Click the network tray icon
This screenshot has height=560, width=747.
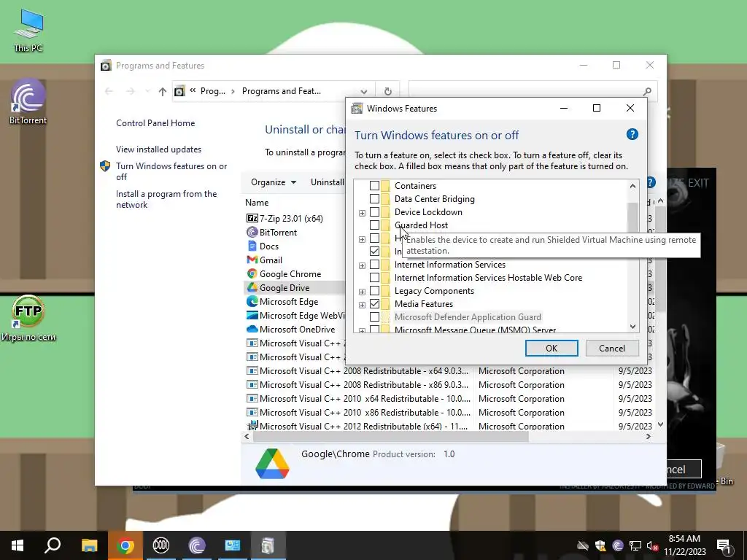(635, 545)
